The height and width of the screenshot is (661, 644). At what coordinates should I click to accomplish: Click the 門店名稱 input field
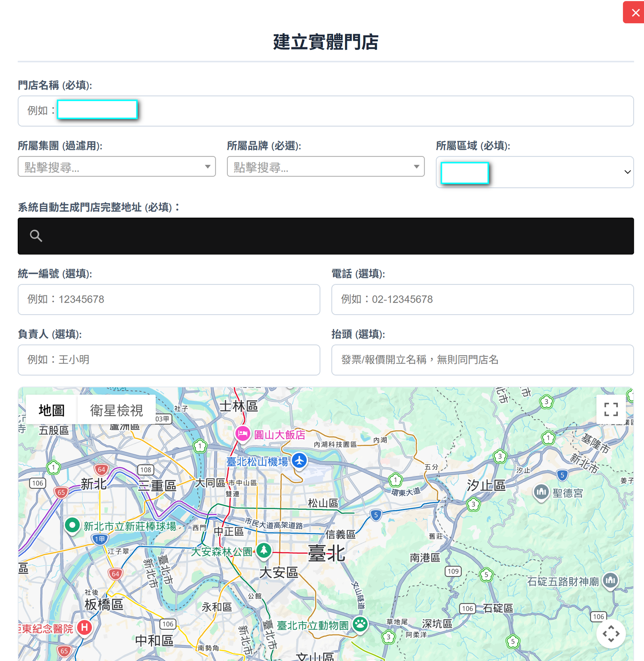tap(326, 111)
